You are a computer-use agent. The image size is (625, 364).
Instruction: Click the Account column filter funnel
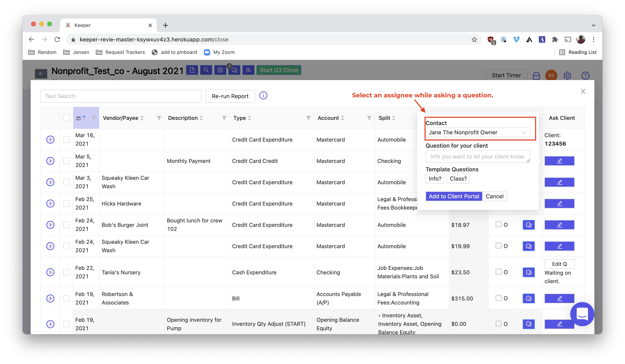[x=369, y=118]
